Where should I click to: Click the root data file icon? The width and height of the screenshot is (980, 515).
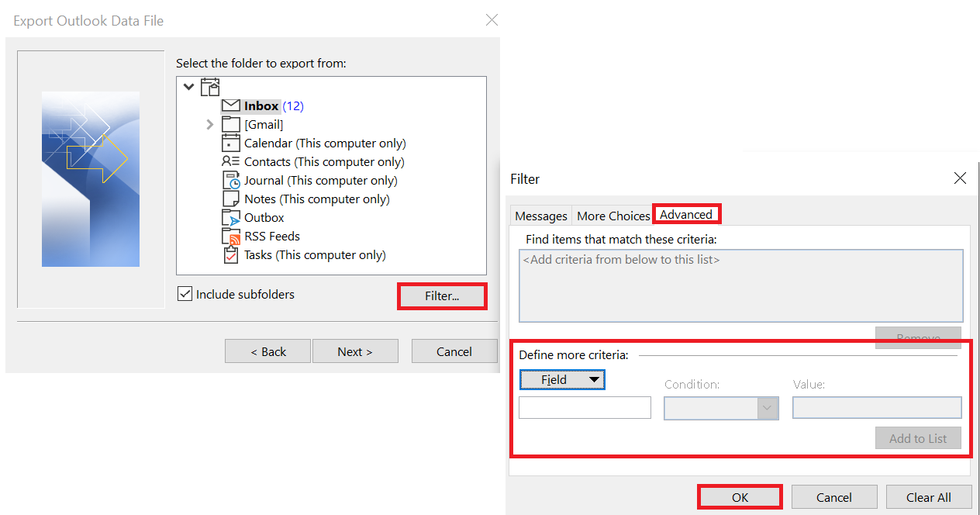coord(210,87)
